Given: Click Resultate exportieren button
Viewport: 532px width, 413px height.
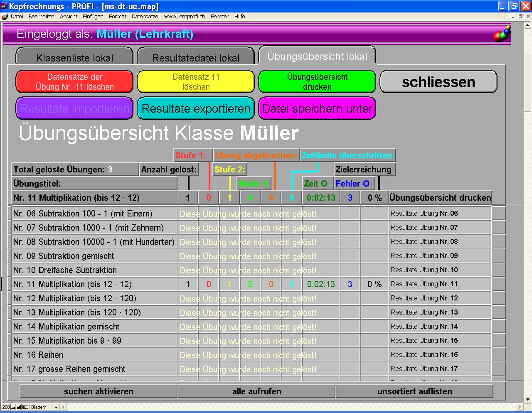Looking at the screenshot, I should coord(196,108).
